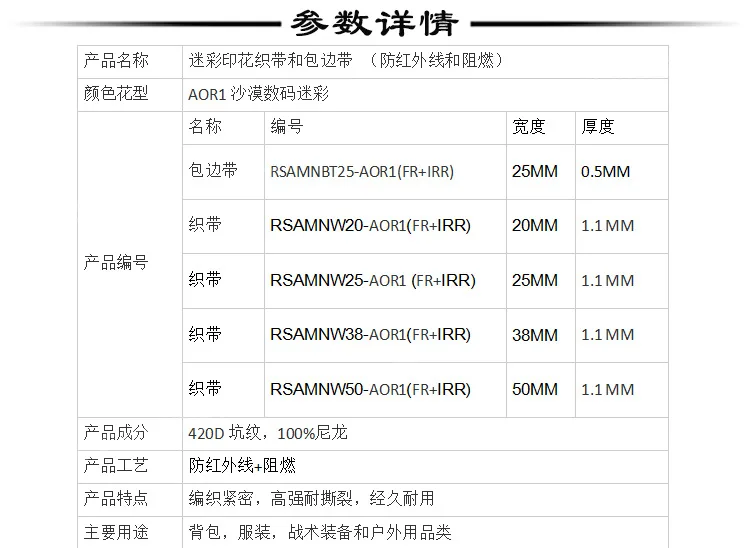The height and width of the screenshot is (548, 750).
Task: Click product code RSAMNW20-AOR1(FR+IRR)
Action: click(370, 226)
